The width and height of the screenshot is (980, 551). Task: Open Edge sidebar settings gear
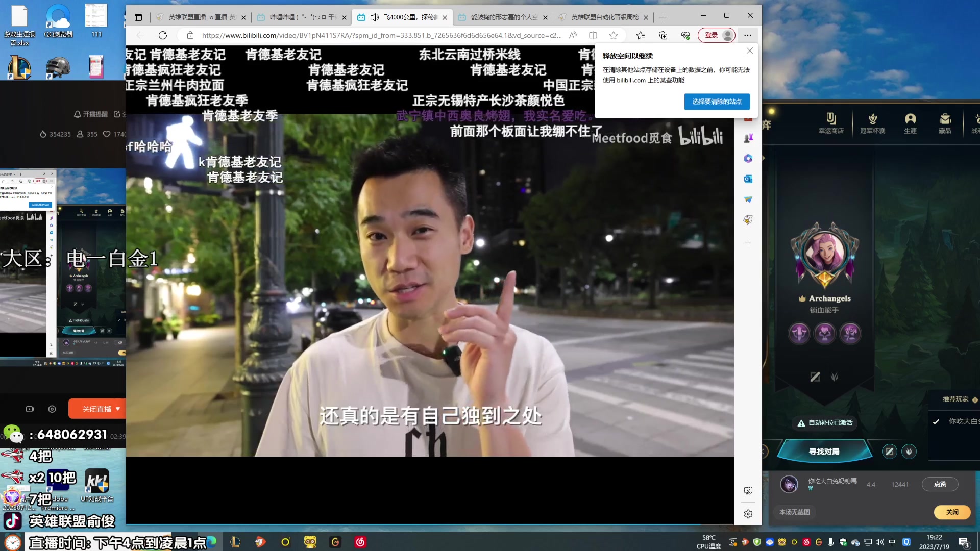(x=748, y=514)
